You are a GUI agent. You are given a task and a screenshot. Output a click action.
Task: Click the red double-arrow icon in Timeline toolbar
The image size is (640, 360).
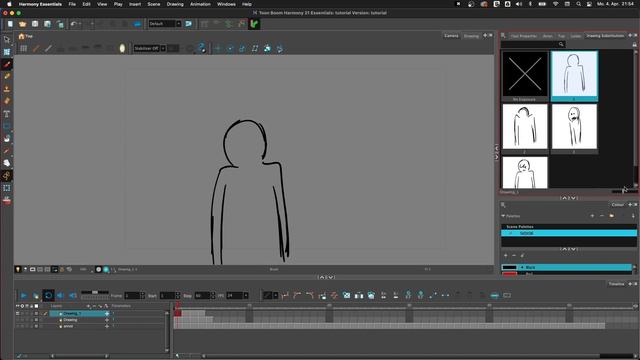[x=334, y=296]
